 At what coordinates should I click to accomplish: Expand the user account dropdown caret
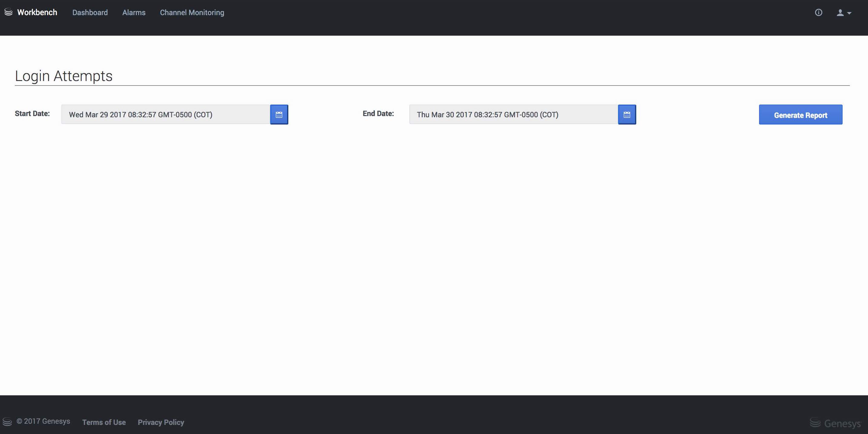pyautogui.click(x=850, y=13)
